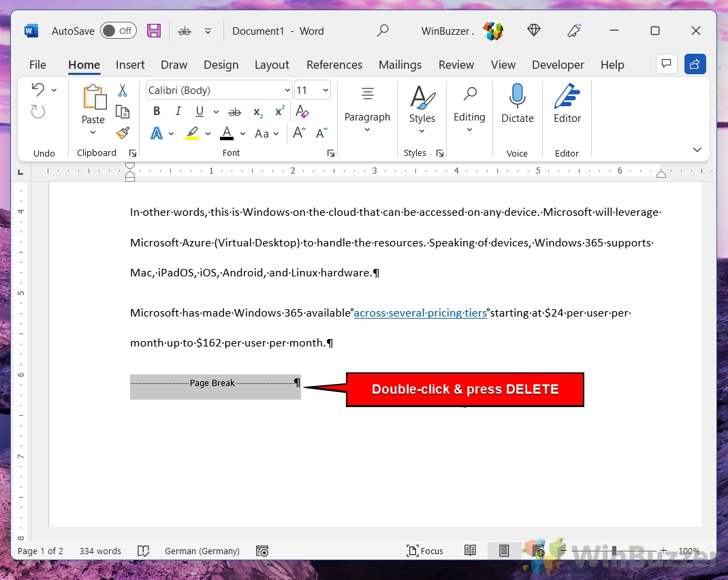Image resolution: width=728 pixels, height=580 pixels.
Task: Toggle Underline formatting
Action: pos(200,112)
